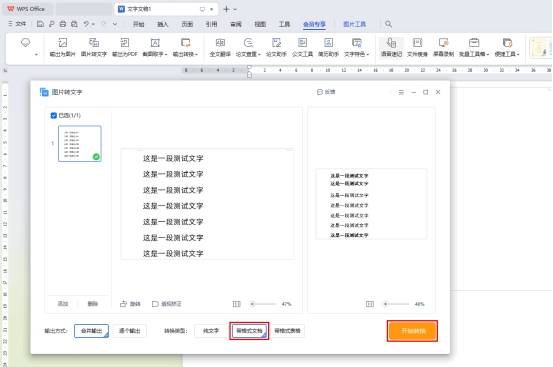Click the search magnifier in the menu bar
Screen dimensions: 553x367
(x=388, y=24)
